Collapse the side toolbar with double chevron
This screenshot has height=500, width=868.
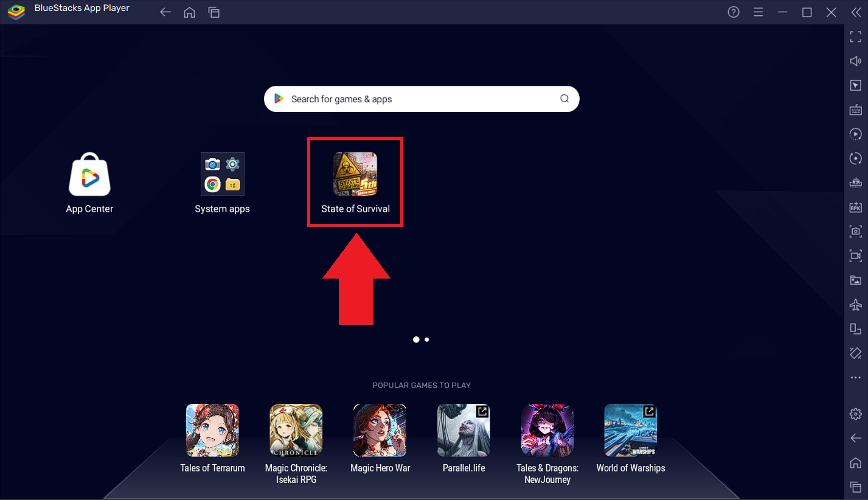click(x=856, y=12)
